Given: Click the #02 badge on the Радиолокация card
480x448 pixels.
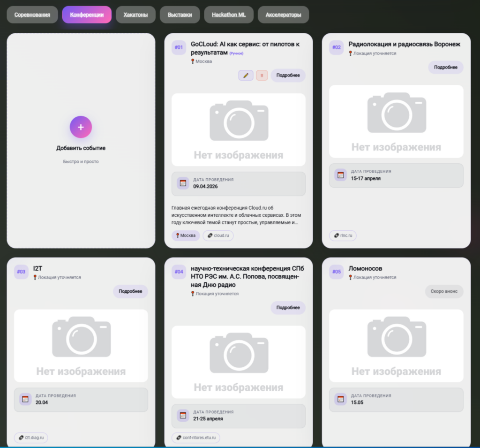Looking at the screenshot, I should [337, 47].
